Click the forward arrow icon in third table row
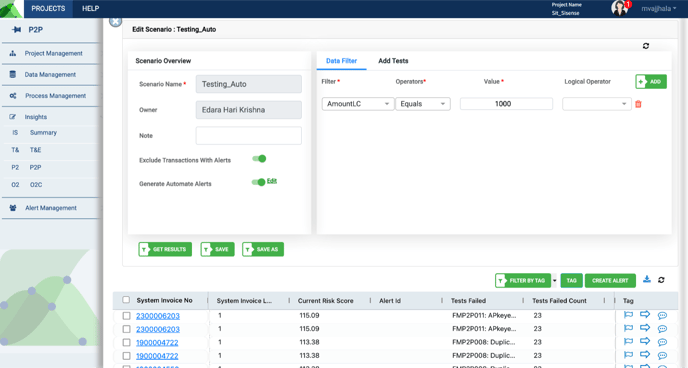 pos(645,341)
